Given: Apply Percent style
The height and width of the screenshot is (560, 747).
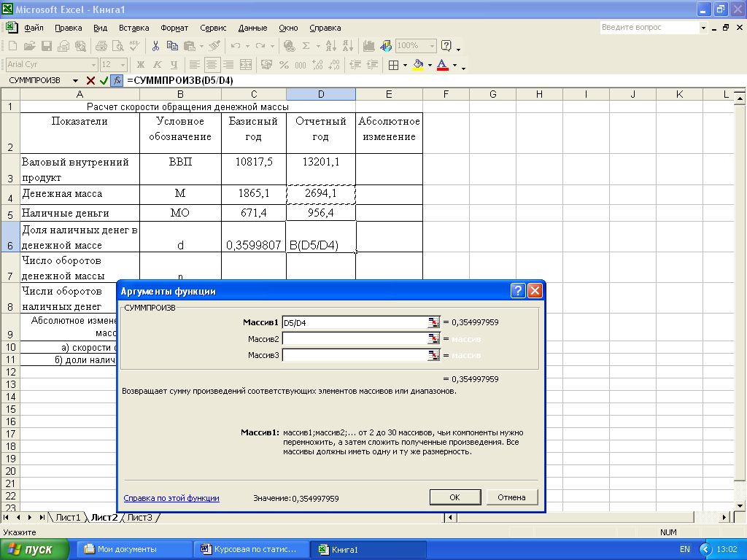Looking at the screenshot, I should click(x=284, y=65).
